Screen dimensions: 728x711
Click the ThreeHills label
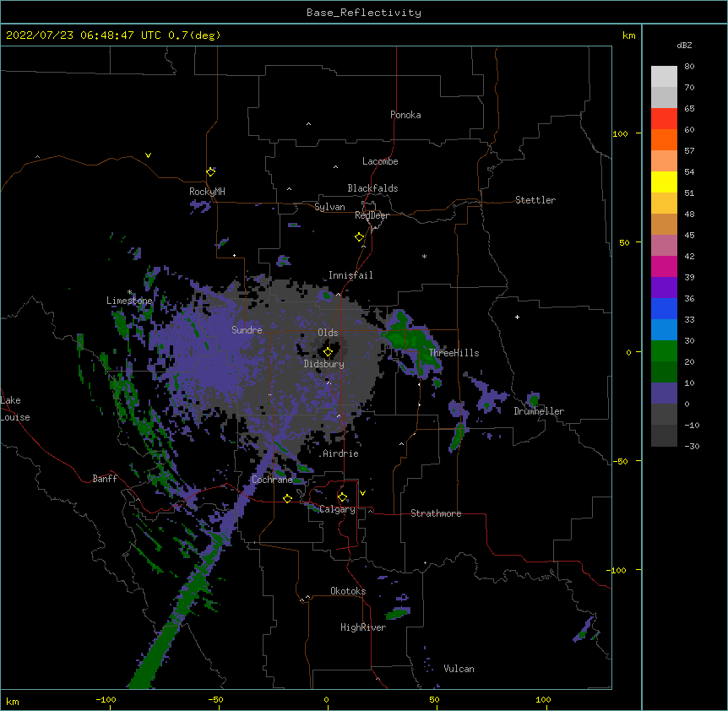[454, 353]
